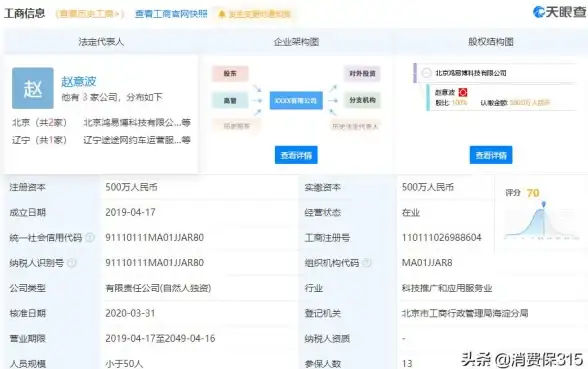Screen dimensions: 588x369
Task: Open the 赵意波 profile link
Action: [x=79, y=81]
